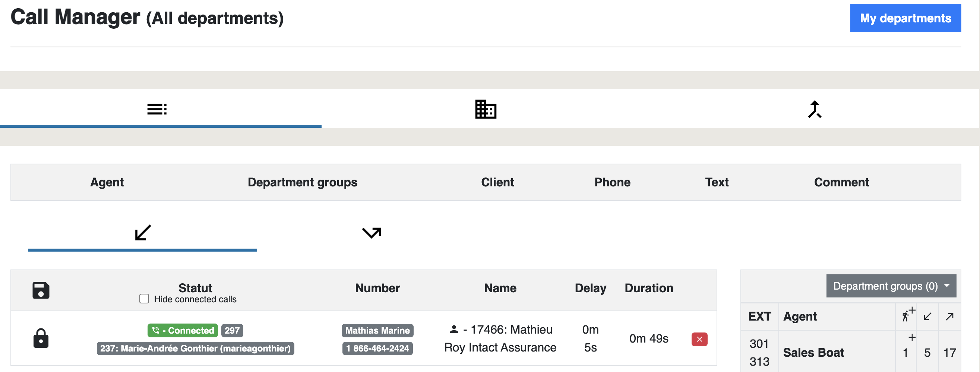
Task: Select the outgoing calls arrow tab
Action: point(371,233)
